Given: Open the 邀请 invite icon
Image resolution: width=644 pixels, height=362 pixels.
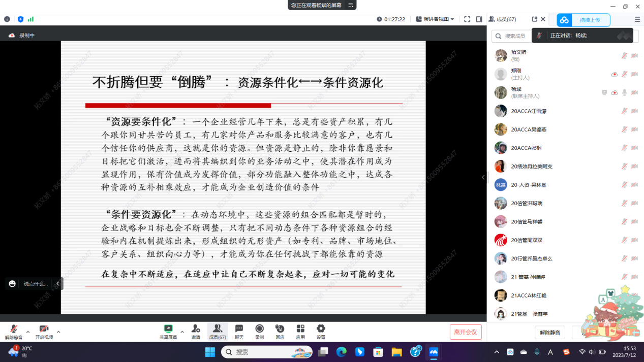Looking at the screenshot, I should pos(196,329).
